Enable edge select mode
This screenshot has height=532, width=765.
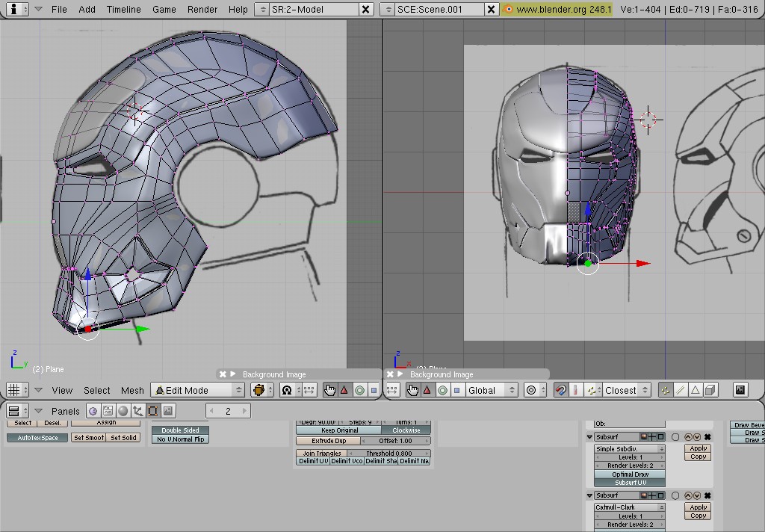click(x=680, y=390)
